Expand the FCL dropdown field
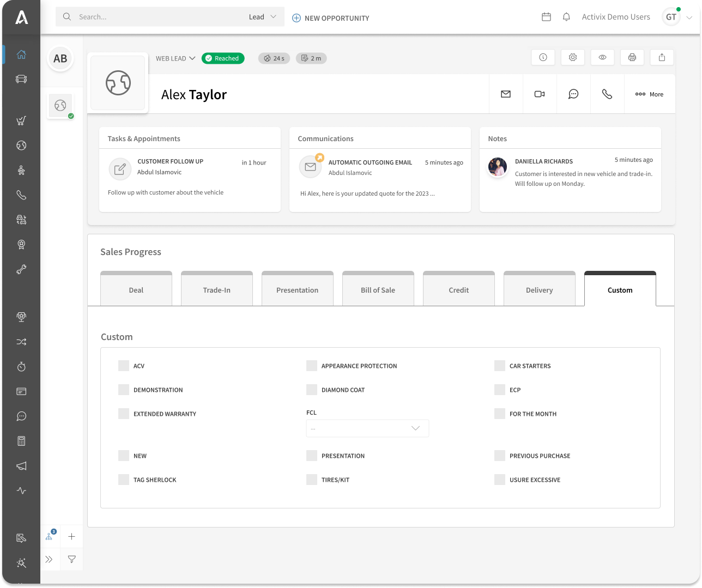Viewport: 702px width, 588px height. tap(367, 428)
